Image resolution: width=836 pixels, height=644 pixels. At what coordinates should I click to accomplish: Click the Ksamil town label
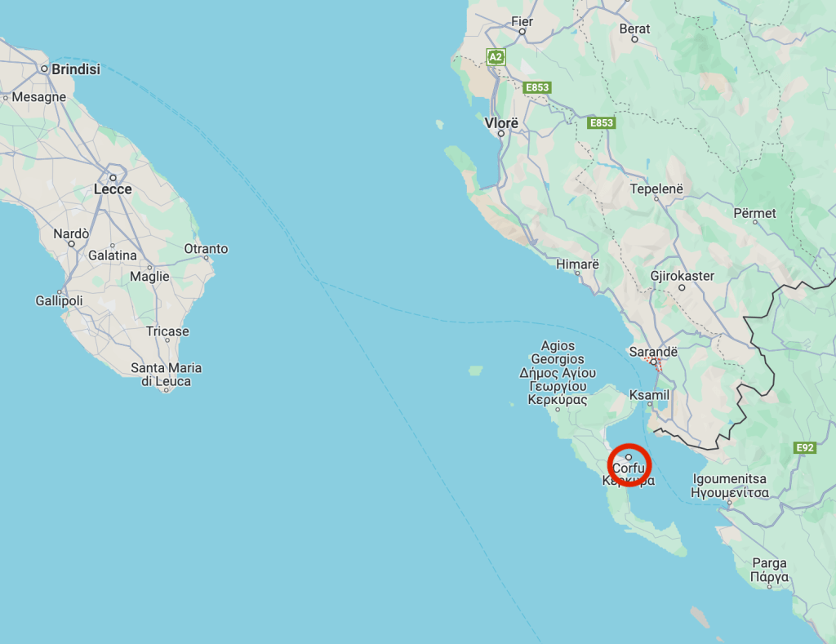(x=649, y=395)
